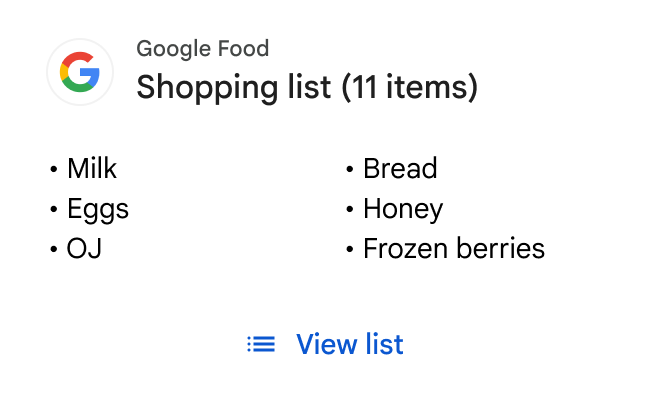Choose the OJ list item
656x416 pixels.
84,249
